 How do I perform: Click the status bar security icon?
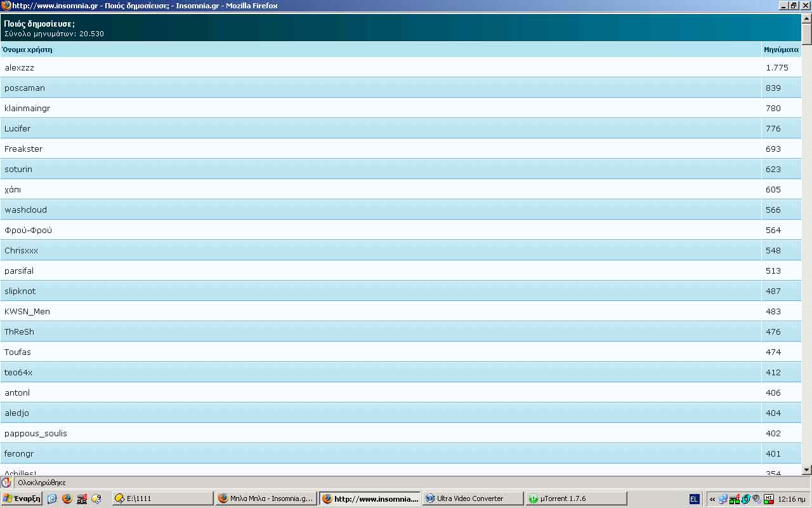pyautogui.click(x=6, y=483)
